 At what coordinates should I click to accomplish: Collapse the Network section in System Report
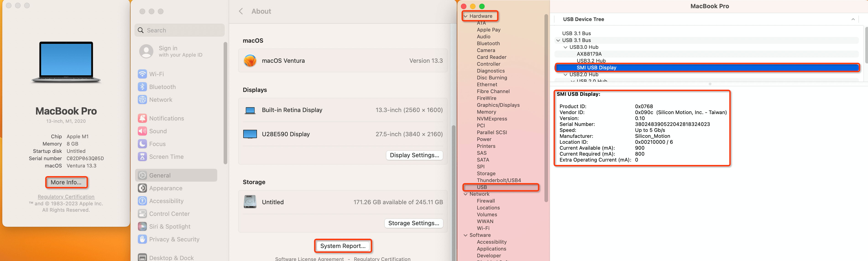pos(466,194)
